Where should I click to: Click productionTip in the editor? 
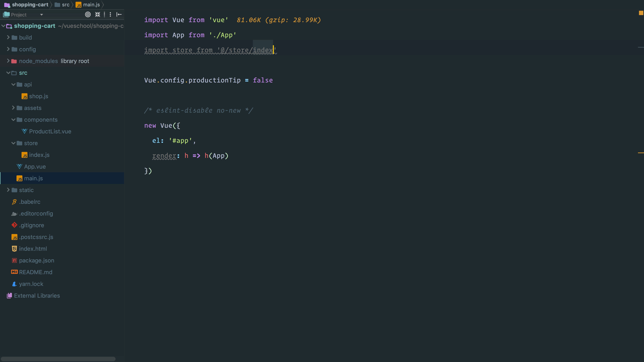214,80
